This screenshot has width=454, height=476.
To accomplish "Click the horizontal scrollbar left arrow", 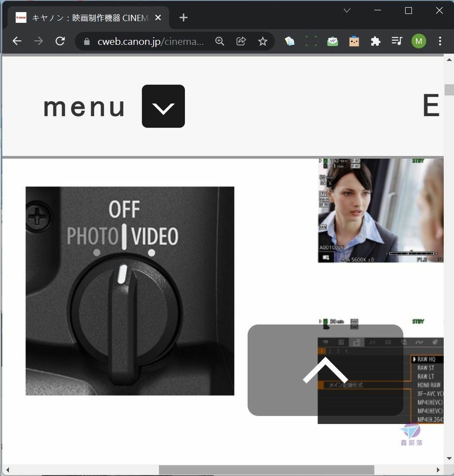I will click(x=7, y=469).
